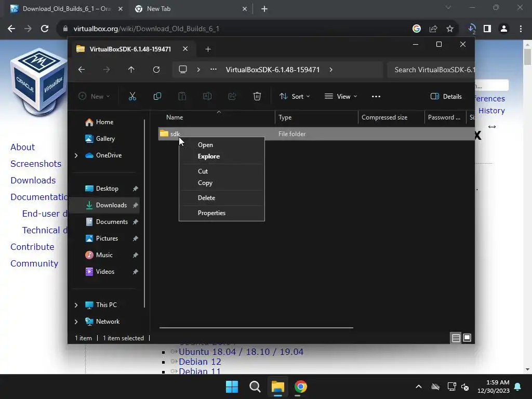Open Chrome from the taskbar
The width and height of the screenshot is (532, 399).
pos(301,387)
